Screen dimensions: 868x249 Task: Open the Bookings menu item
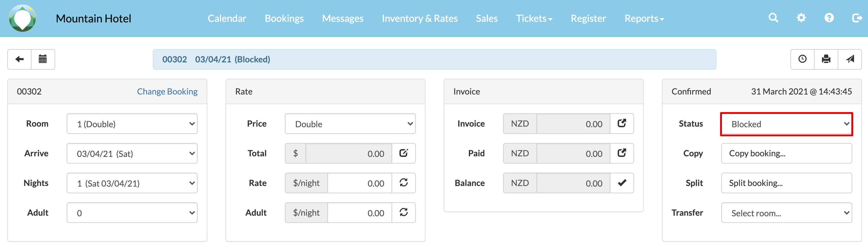[284, 18]
